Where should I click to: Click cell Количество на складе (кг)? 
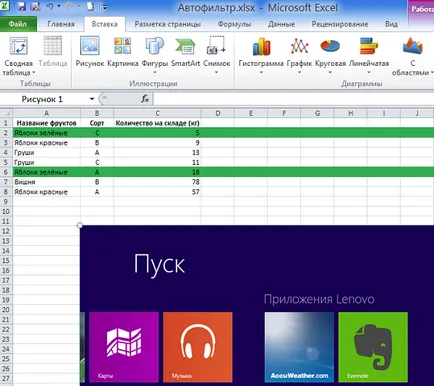coord(157,123)
